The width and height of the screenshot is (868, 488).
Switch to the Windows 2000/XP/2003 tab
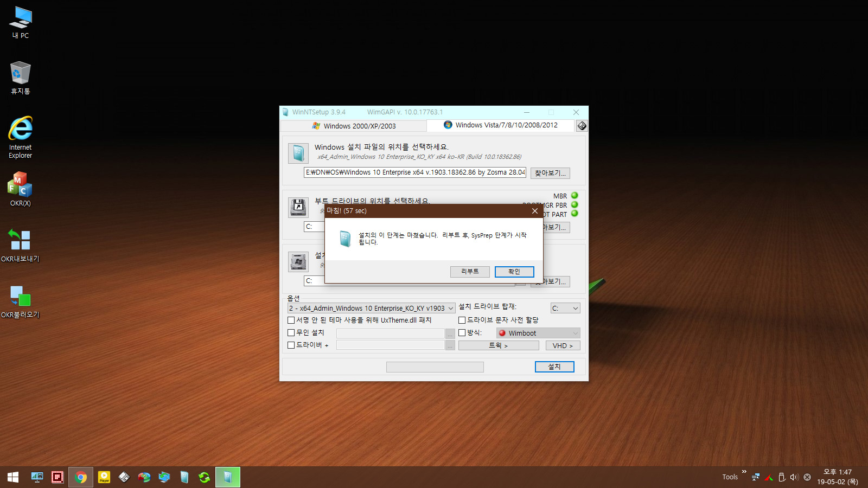point(354,126)
